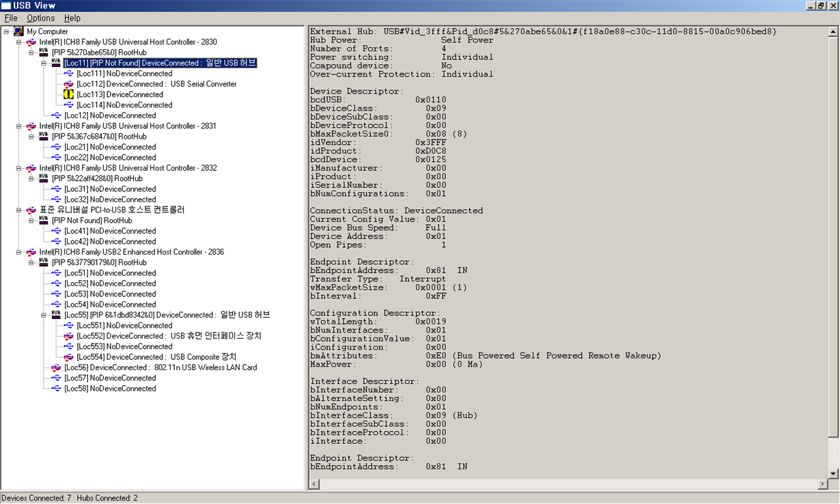Select Loc112 USB Serial Converter entry
Screen dimensions: 840x504
[156, 84]
